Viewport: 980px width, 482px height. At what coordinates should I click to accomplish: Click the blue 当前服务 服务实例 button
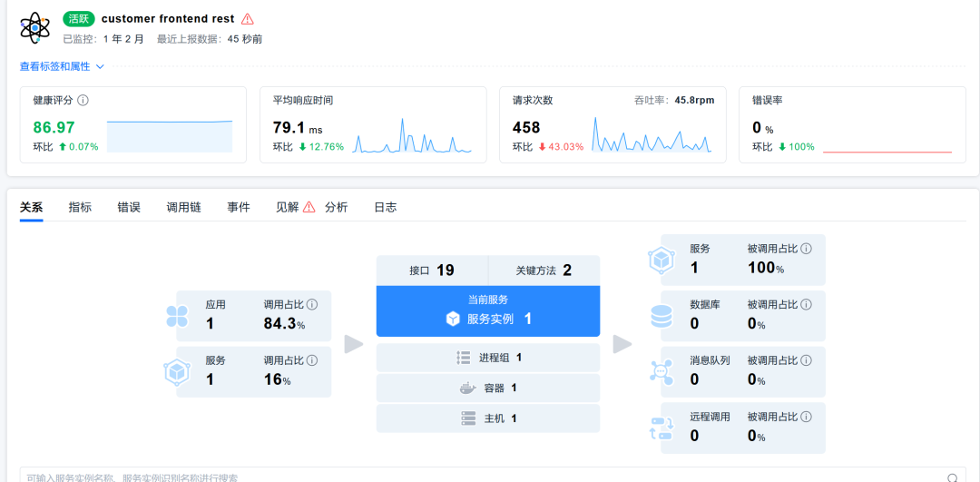point(488,310)
